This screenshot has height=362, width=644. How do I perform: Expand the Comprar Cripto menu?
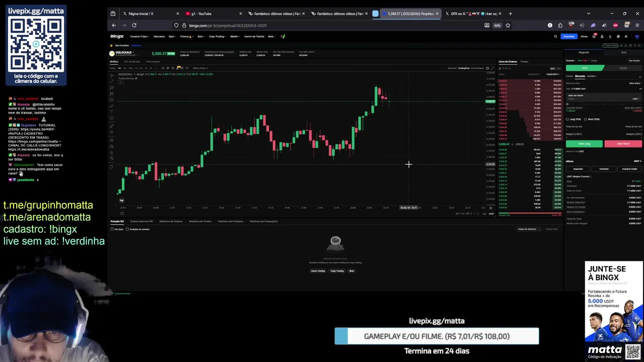[140, 36]
